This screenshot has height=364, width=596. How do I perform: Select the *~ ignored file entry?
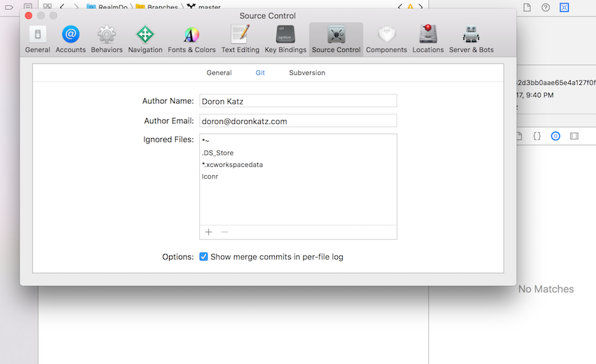click(x=298, y=141)
